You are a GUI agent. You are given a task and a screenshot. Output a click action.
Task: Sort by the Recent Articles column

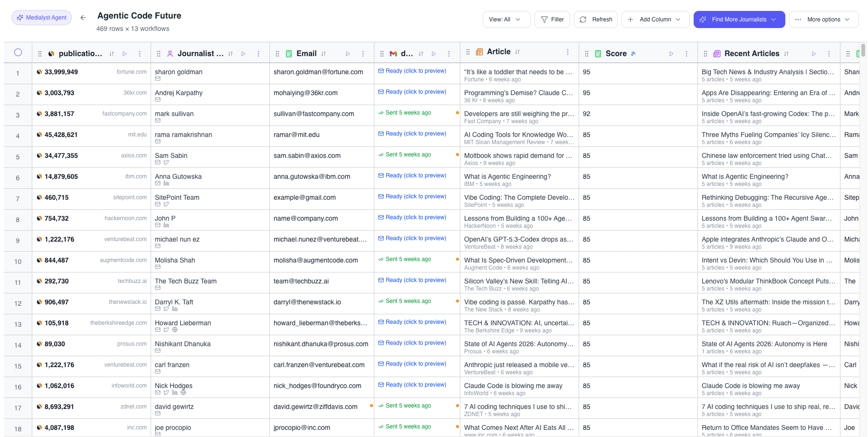(786, 54)
